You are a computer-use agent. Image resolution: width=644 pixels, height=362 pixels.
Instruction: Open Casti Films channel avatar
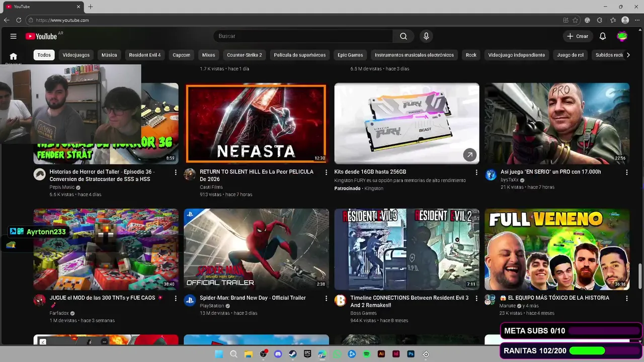tap(190, 174)
